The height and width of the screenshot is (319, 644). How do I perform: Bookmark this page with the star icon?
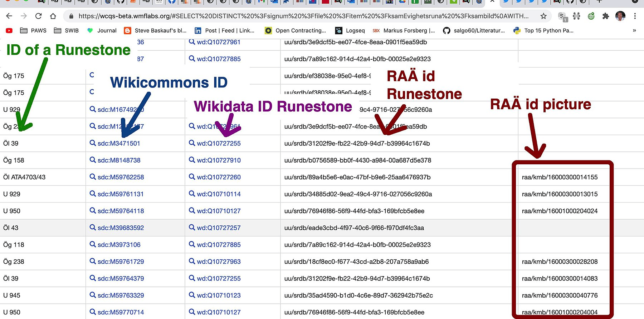click(543, 16)
